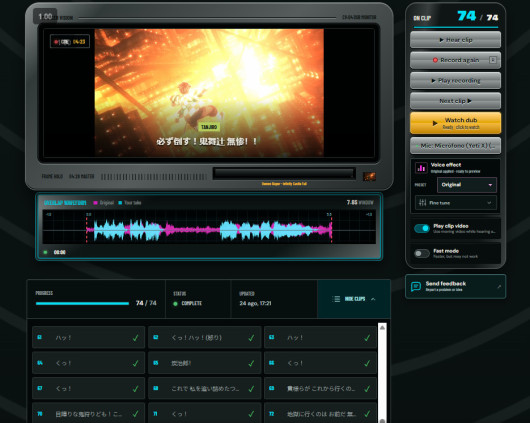Click the overlap waveform display
Screen dimensions: 530x423
click(x=209, y=227)
